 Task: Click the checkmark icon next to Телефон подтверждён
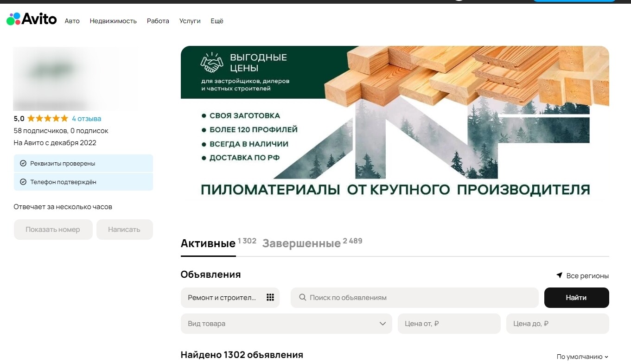click(x=23, y=182)
